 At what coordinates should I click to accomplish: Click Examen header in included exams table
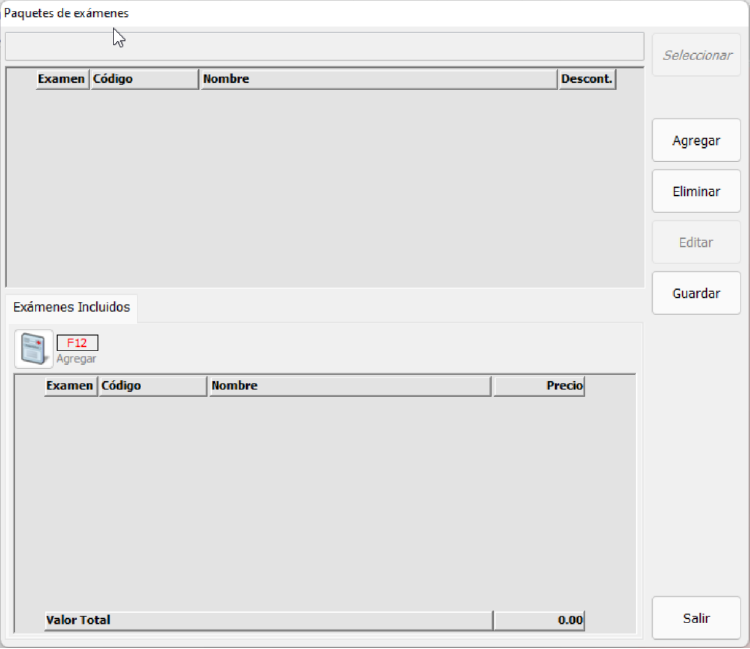click(x=70, y=386)
